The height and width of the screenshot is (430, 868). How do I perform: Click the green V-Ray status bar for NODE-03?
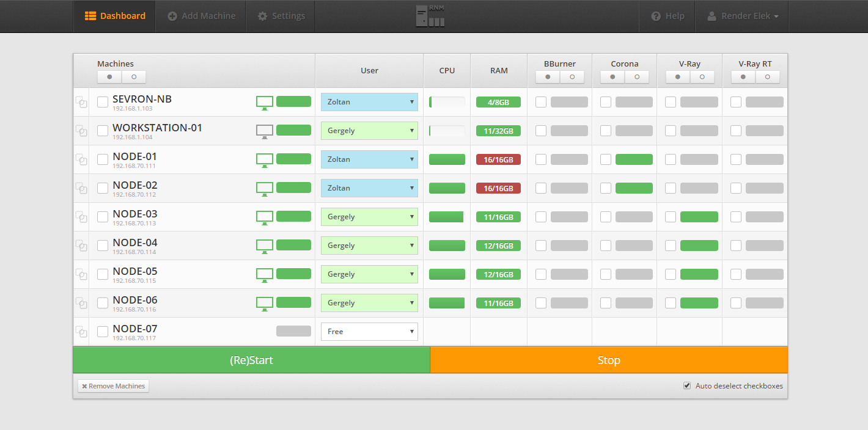coord(699,217)
